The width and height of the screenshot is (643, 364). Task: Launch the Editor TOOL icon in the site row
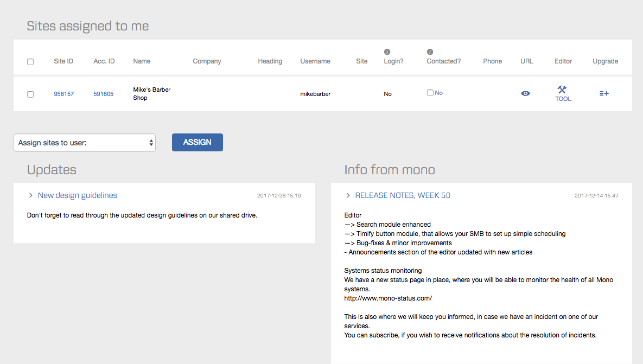tap(563, 93)
